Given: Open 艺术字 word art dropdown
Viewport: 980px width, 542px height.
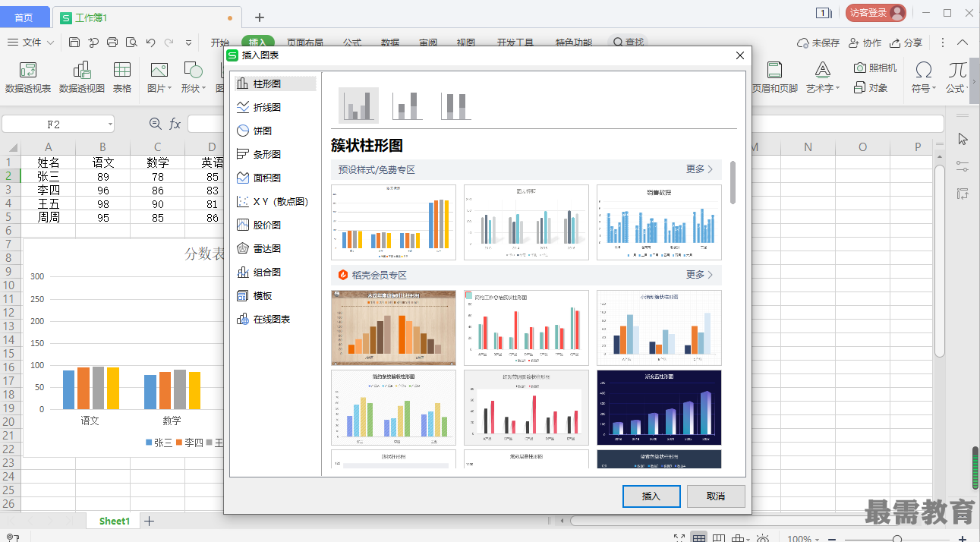Looking at the screenshot, I should [823, 78].
